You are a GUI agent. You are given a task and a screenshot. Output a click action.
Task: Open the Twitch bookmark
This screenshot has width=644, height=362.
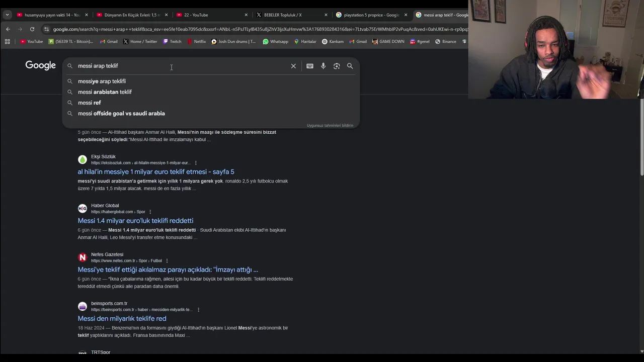172,42
